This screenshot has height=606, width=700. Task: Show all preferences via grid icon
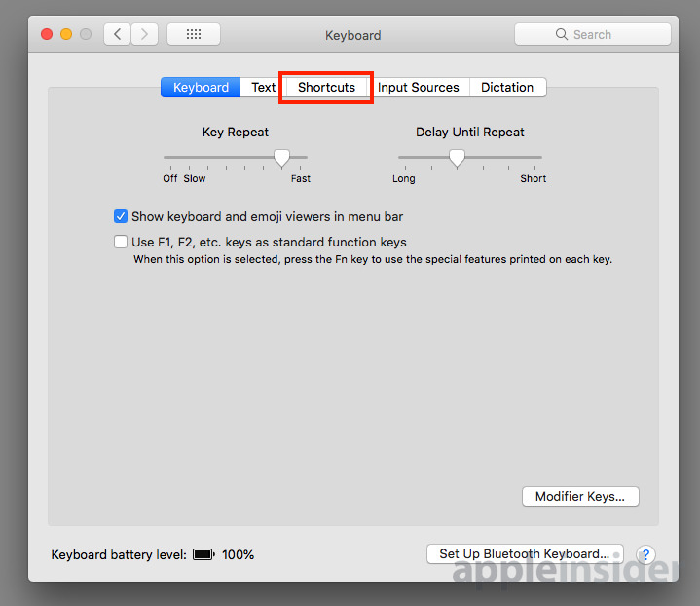[194, 34]
